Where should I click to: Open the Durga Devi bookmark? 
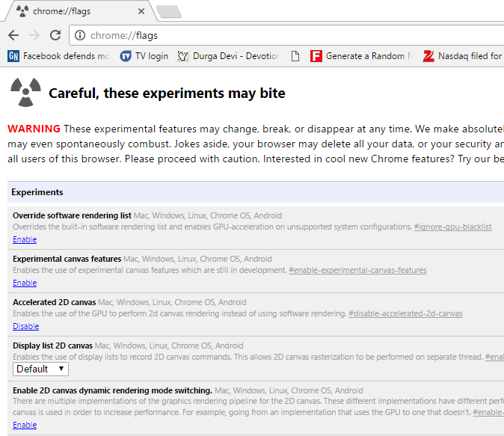227,56
